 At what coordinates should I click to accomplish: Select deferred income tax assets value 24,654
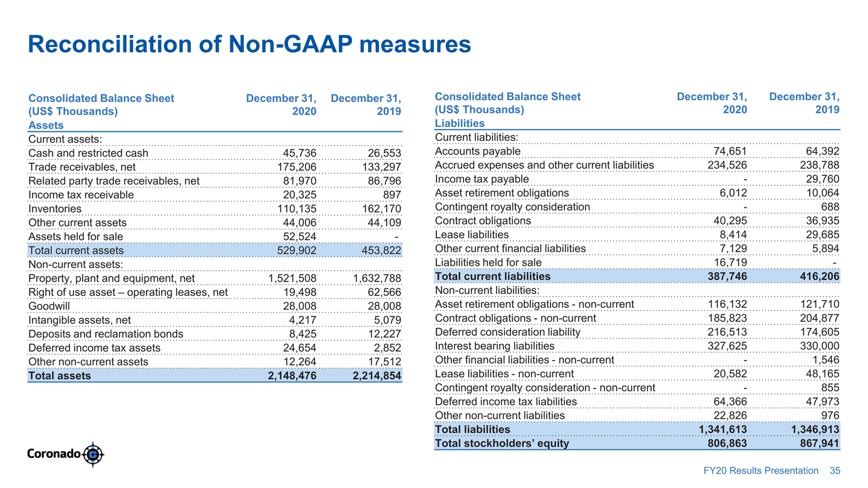tap(300, 348)
